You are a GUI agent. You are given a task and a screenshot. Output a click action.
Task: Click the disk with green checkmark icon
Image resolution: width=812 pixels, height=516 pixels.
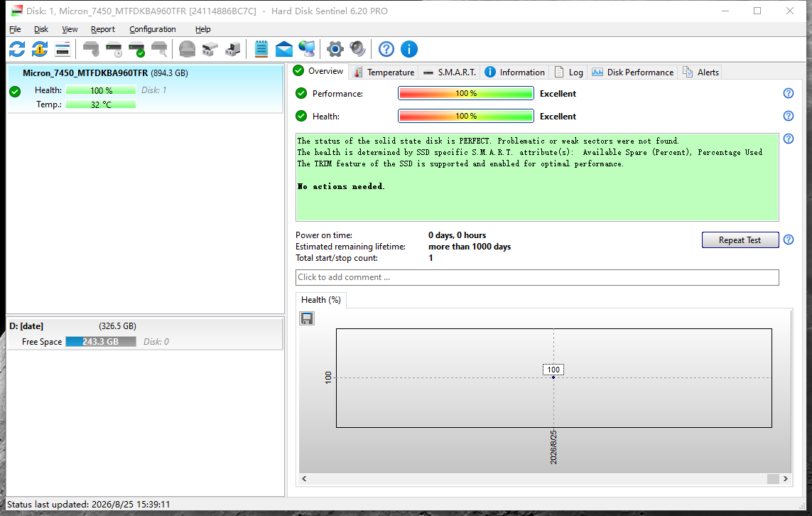pos(136,49)
